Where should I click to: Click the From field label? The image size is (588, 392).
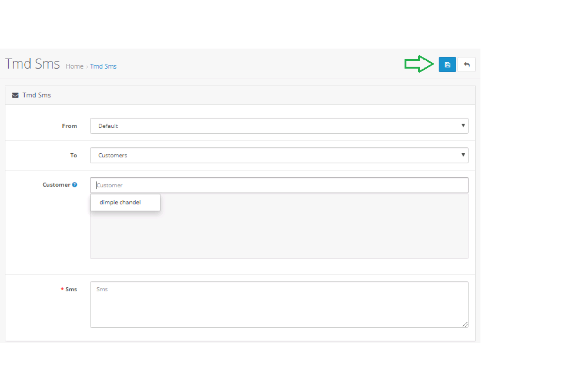[69, 126]
